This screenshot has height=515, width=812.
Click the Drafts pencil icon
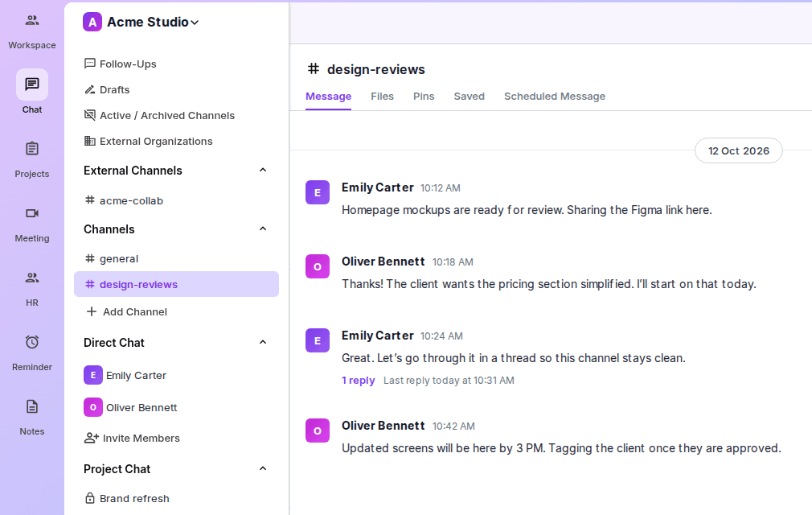89,89
